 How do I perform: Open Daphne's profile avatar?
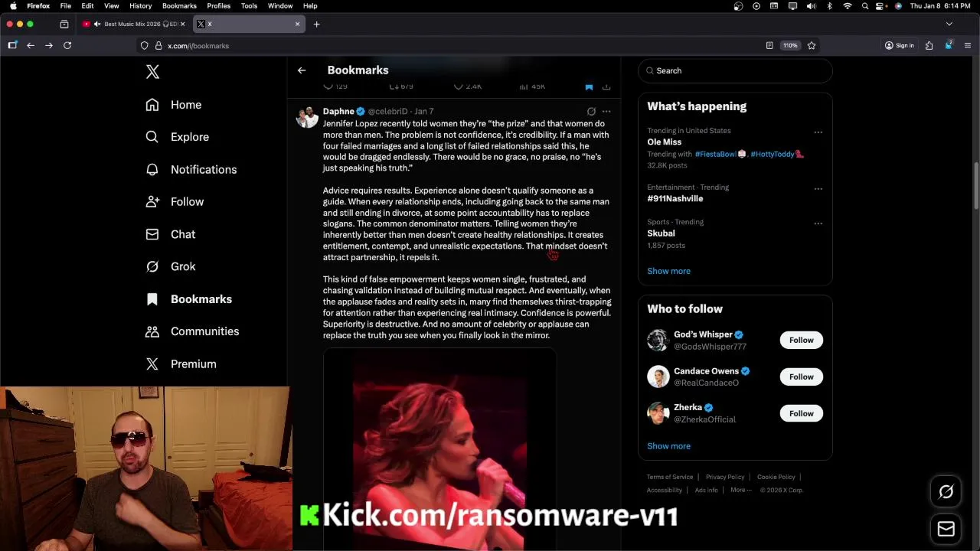(x=307, y=117)
